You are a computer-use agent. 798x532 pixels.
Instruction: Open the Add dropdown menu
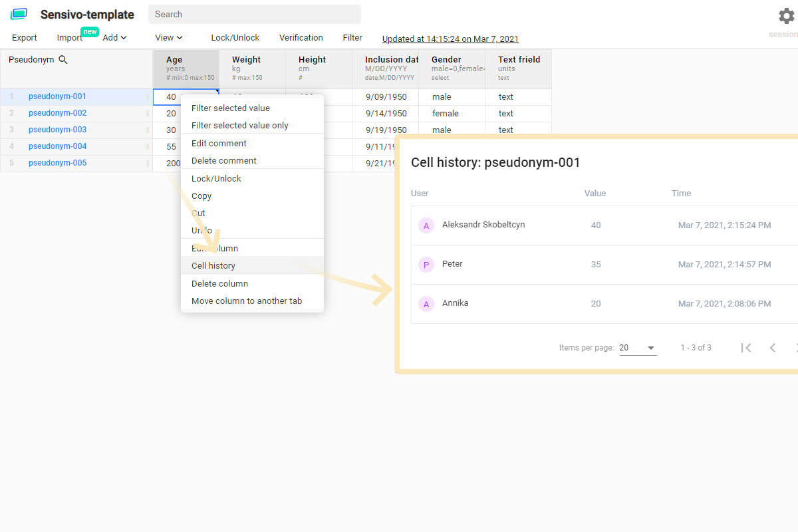tap(114, 38)
